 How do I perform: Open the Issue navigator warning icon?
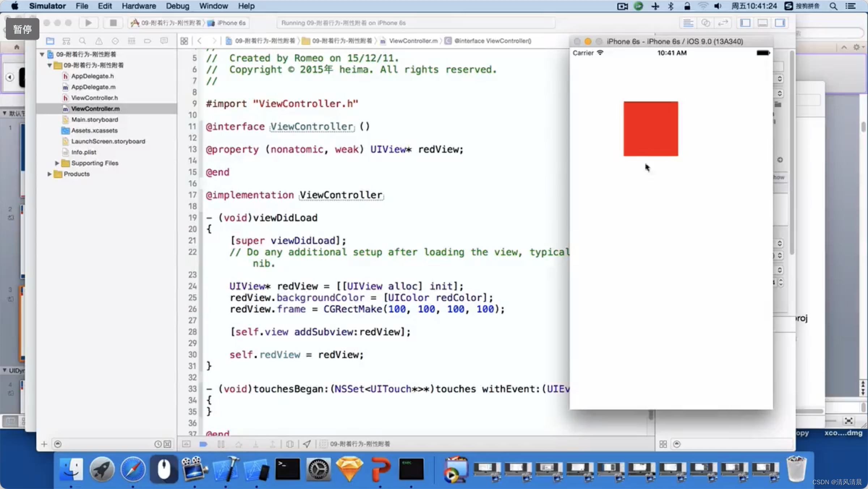(x=99, y=41)
